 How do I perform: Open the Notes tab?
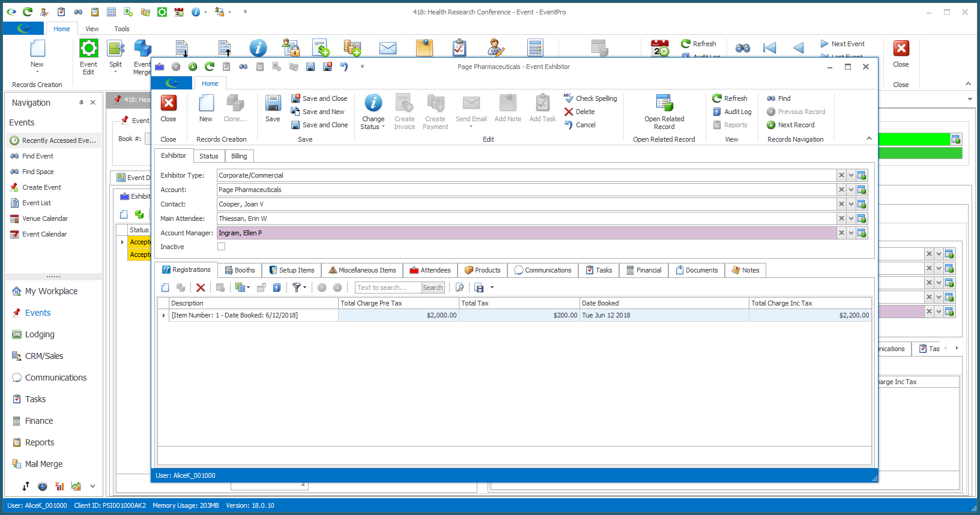click(x=745, y=270)
